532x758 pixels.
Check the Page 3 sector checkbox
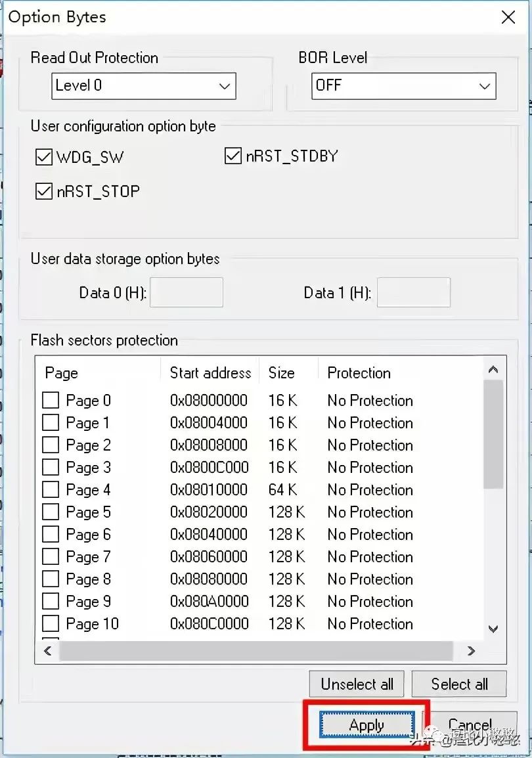click(x=51, y=468)
